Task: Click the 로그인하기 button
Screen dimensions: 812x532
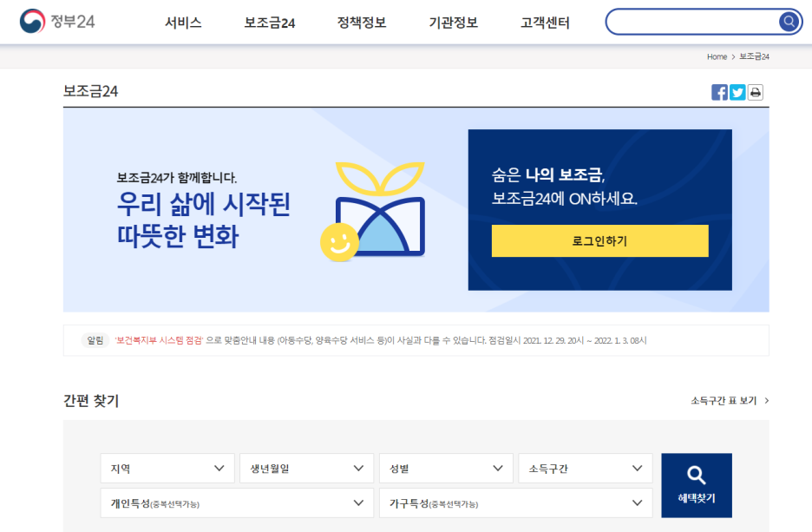Action: 599,241
